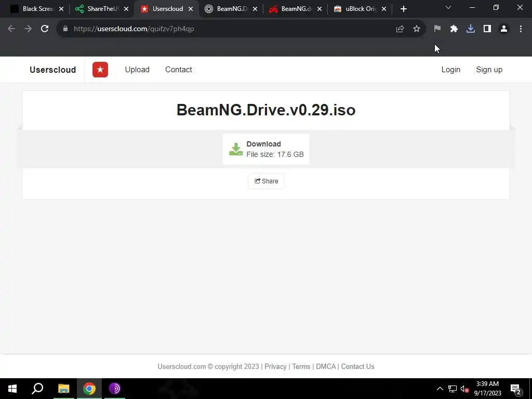Open the Privacy footer link

point(275,366)
